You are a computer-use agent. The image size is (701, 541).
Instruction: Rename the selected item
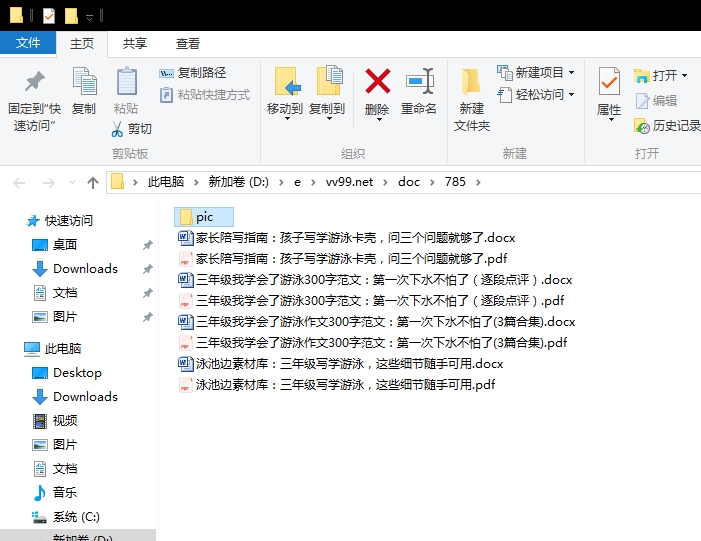pyautogui.click(x=419, y=91)
